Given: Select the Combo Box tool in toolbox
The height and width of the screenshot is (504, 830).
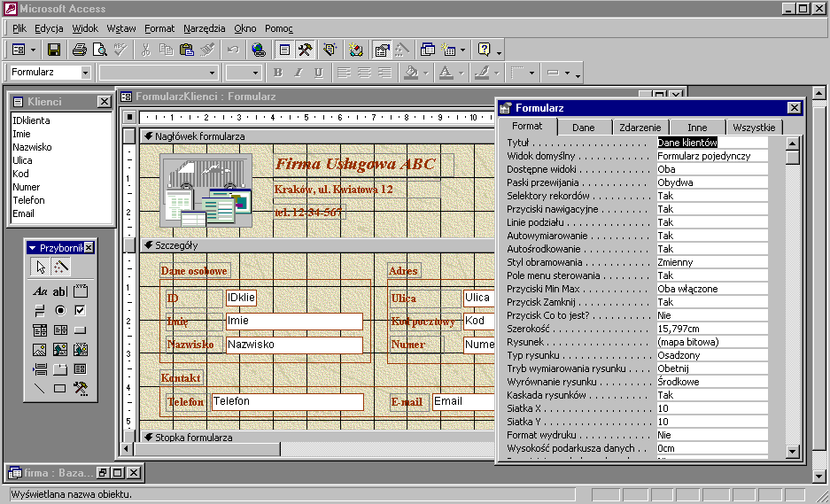Looking at the screenshot, I should click(40, 330).
